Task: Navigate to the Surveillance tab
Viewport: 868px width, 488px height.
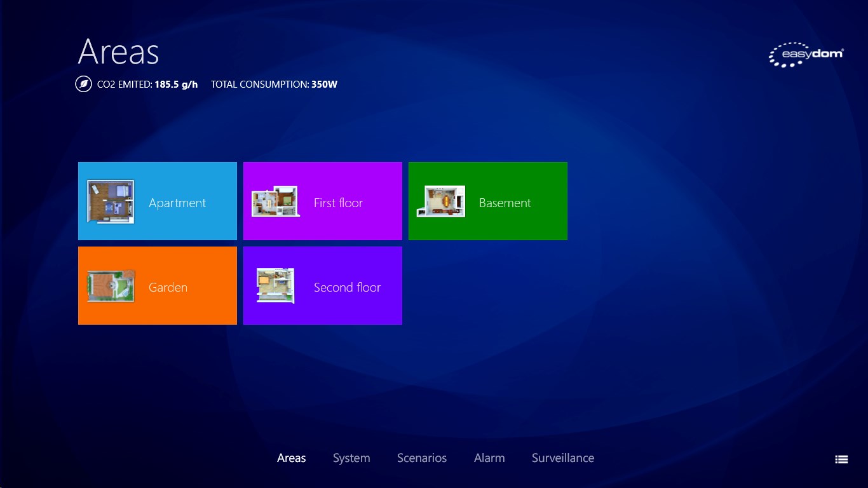Action: [x=563, y=458]
